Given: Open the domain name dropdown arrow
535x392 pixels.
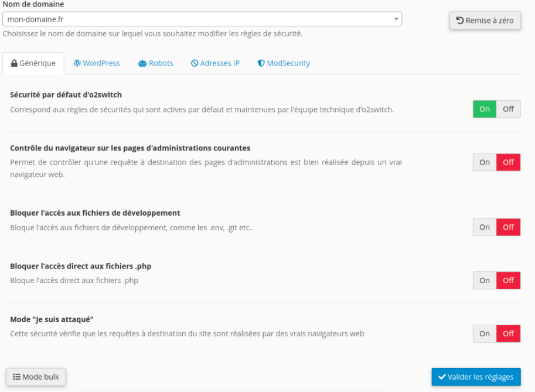Looking at the screenshot, I should point(396,19).
